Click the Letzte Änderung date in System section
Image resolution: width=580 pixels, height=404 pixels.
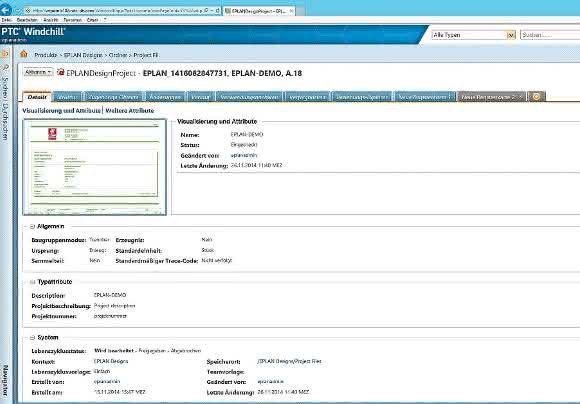(283, 392)
